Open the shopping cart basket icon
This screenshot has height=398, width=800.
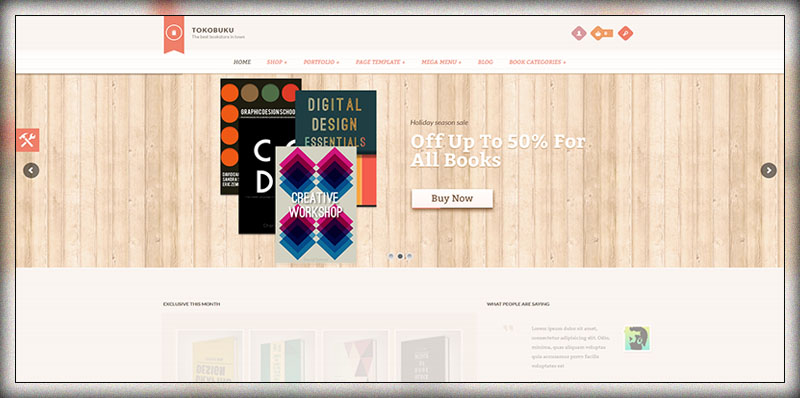tap(602, 33)
